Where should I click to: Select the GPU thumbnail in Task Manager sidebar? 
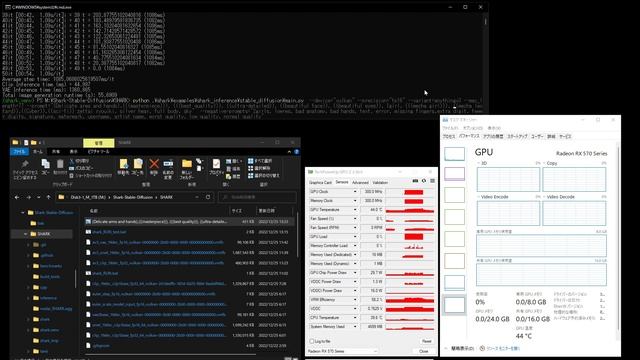point(454,305)
